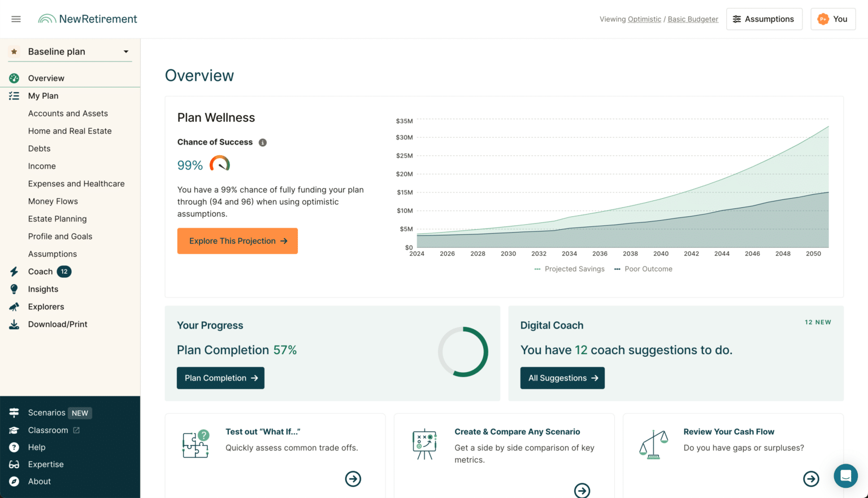Screen dimensions: 868x498
Task: Select Accounts and Assets in sidebar
Action: (68, 113)
